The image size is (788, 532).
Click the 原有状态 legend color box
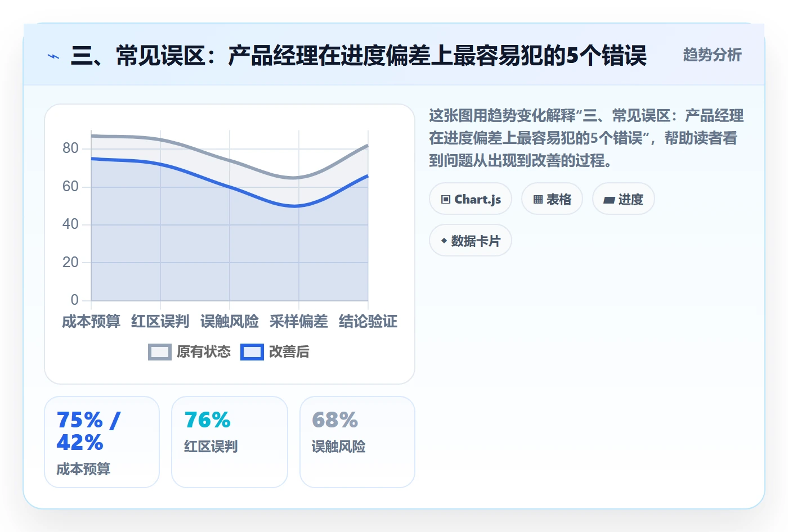click(159, 352)
